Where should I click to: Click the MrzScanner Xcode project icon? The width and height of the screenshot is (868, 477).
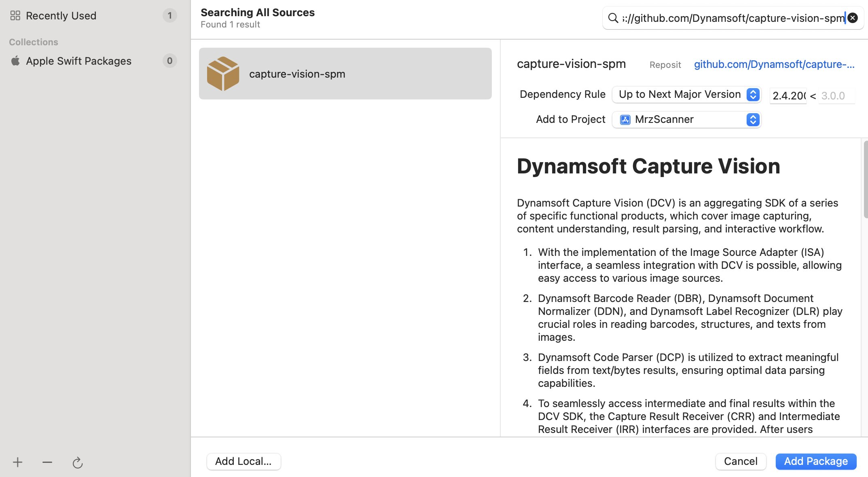625,120
